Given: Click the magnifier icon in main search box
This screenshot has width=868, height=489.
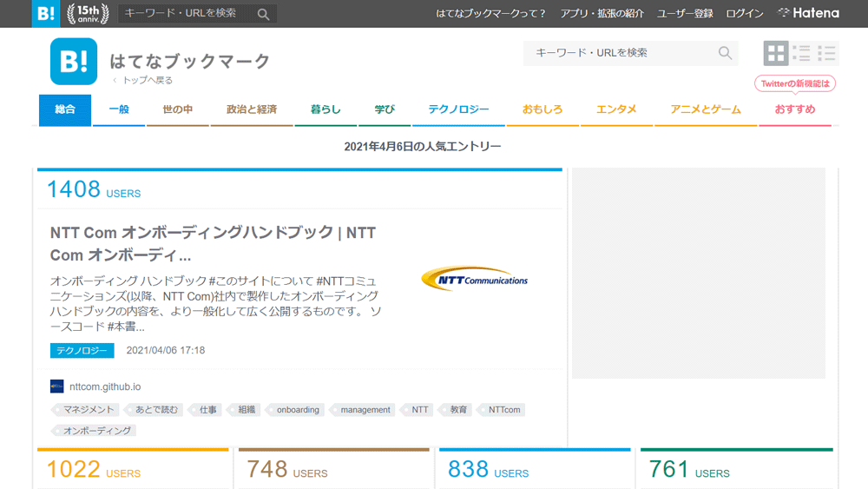Looking at the screenshot, I should pyautogui.click(x=725, y=53).
